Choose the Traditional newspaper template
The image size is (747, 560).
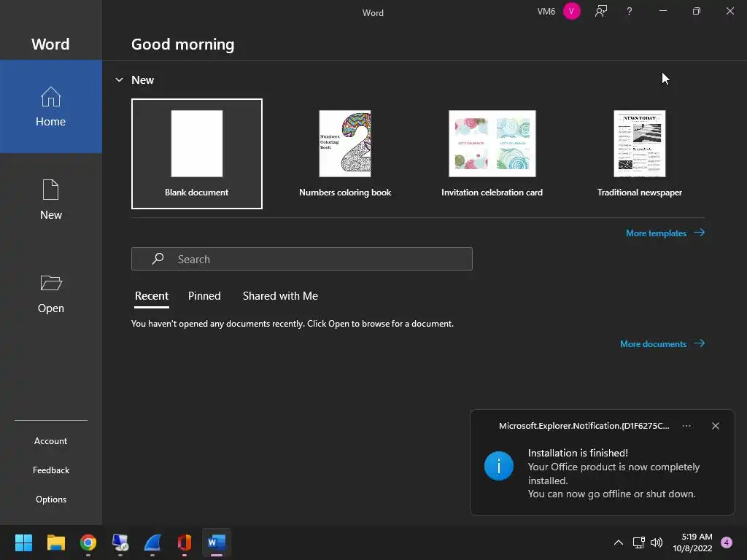(640, 154)
